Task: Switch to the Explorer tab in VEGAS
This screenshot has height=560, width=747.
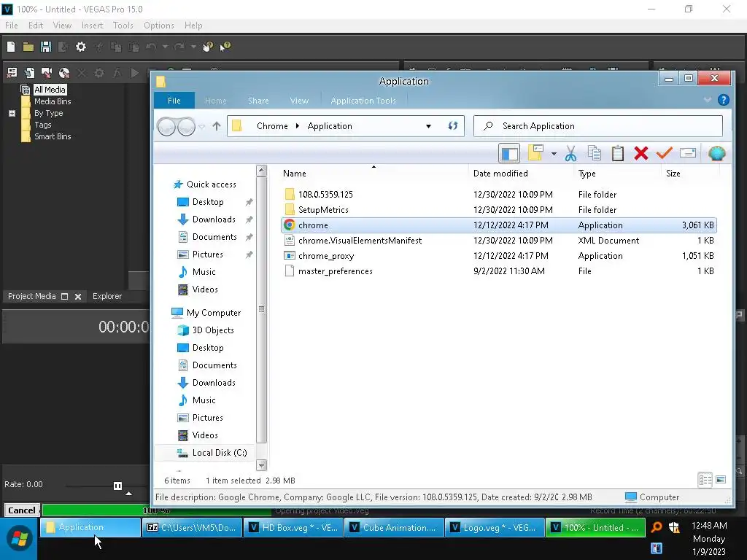Action: point(107,296)
